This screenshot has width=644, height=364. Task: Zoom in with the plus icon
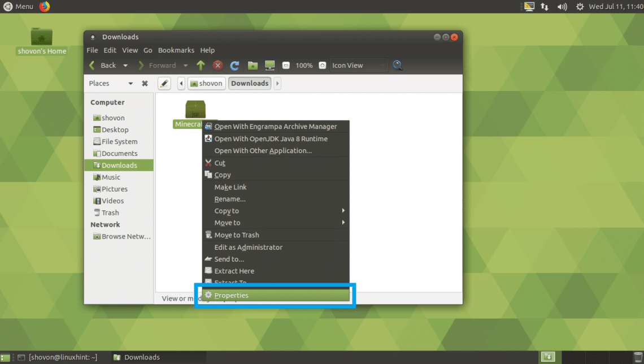[x=323, y=66]
